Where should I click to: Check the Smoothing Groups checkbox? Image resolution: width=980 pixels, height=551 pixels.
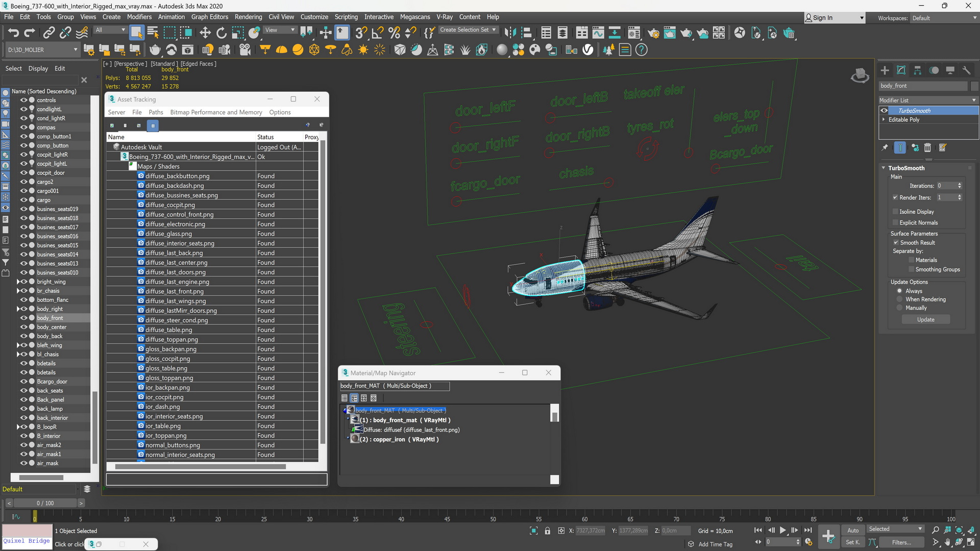911,269
